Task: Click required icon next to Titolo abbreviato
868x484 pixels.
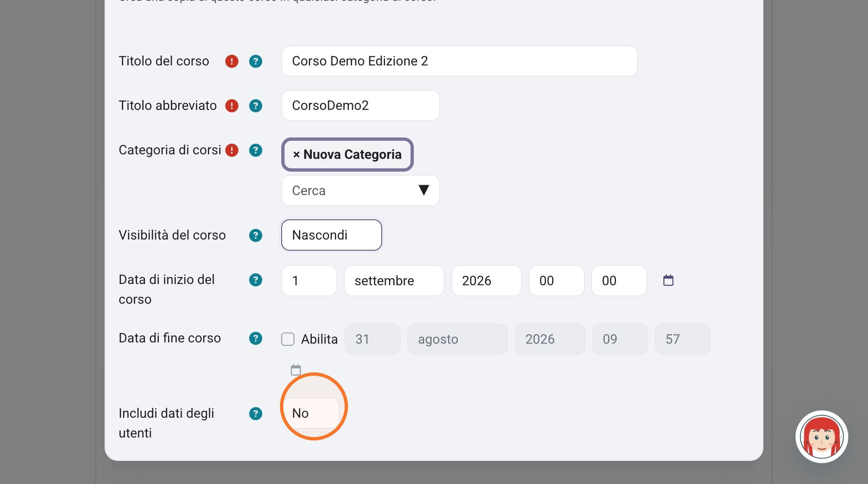Action: pyautogui.click(x=232, y=106)
